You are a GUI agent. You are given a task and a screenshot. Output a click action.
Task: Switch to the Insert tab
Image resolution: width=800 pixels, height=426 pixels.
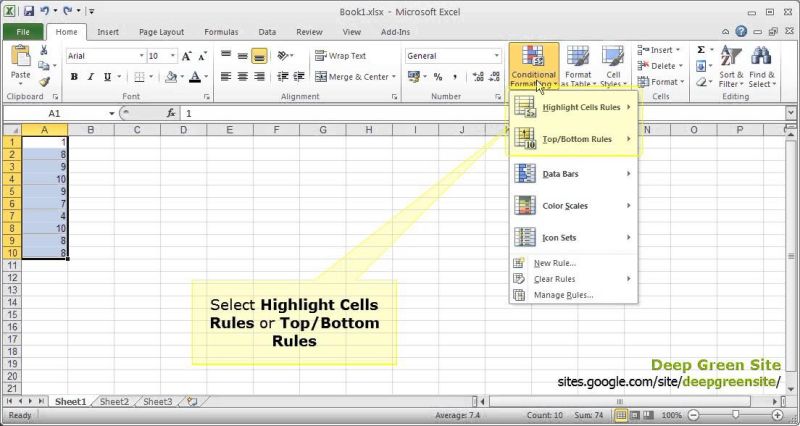(108, 32)
